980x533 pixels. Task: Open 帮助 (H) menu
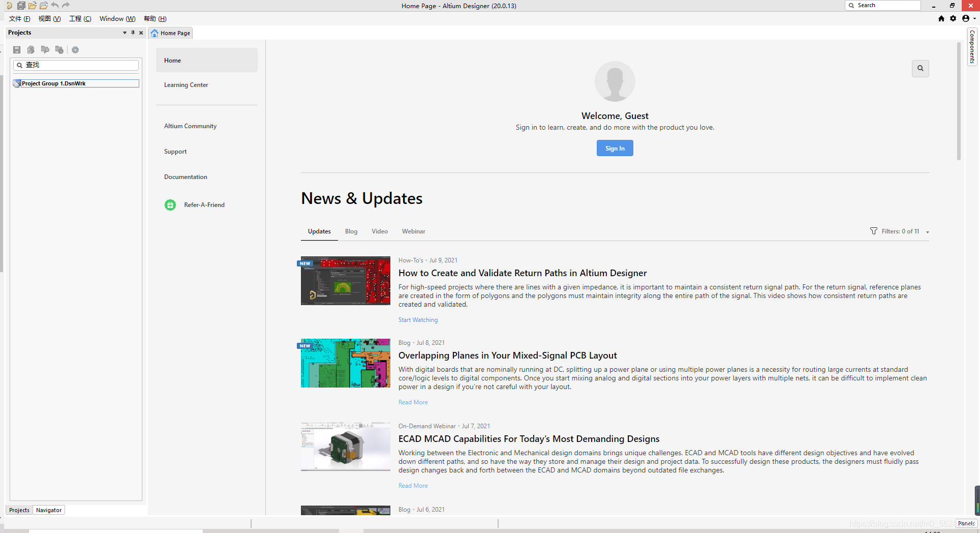pos(155,19)
